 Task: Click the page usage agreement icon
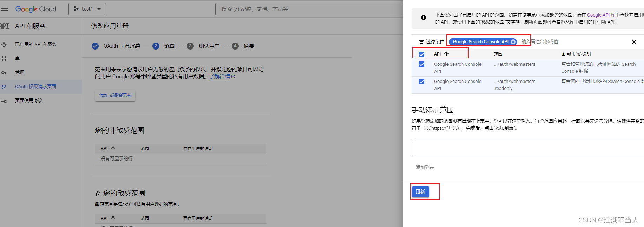point(4,101)
